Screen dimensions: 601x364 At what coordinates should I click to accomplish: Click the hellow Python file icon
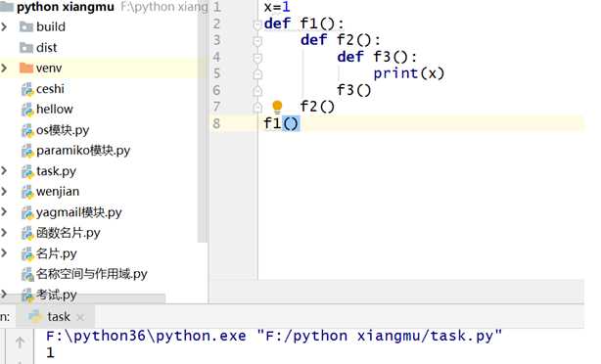[27, 110]
